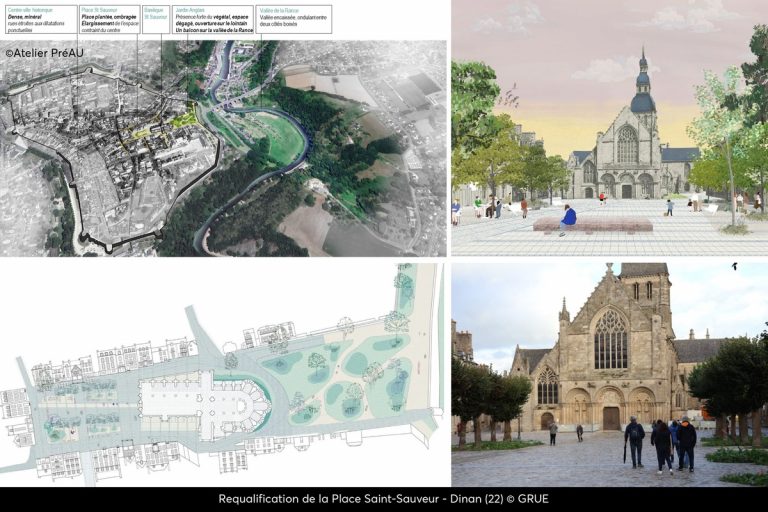
Task: Click the flying bird in photo sky
Action: (733, 267)
